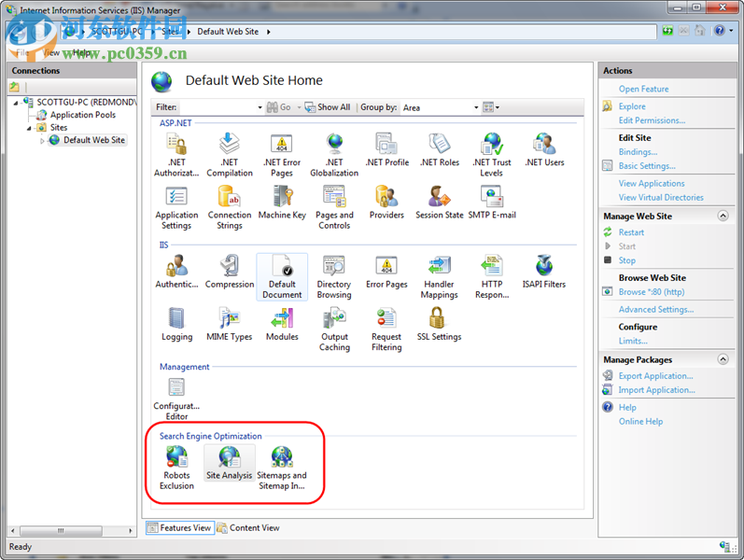Open the Authentication feature
The height and width of the screenshot is (560, 744).
pos(176,272)
